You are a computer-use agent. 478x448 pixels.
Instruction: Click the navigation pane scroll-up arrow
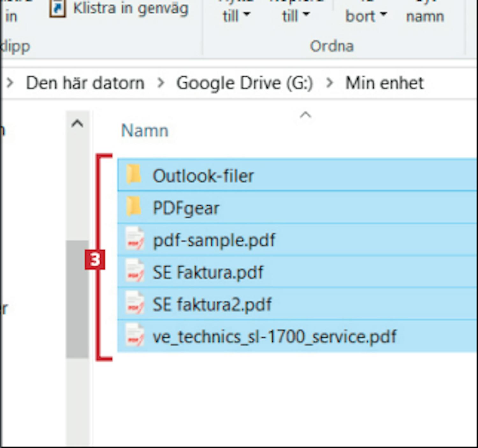pos(77,124)
